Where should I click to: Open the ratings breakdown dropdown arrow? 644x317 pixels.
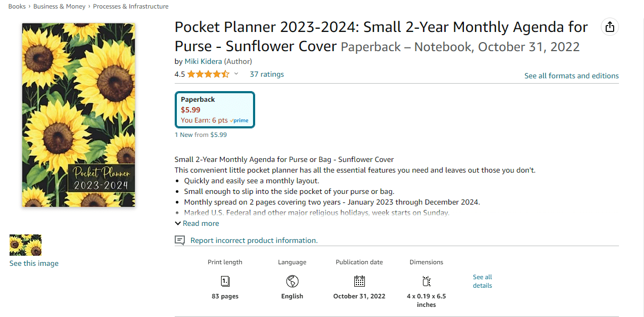coord(237,74)
